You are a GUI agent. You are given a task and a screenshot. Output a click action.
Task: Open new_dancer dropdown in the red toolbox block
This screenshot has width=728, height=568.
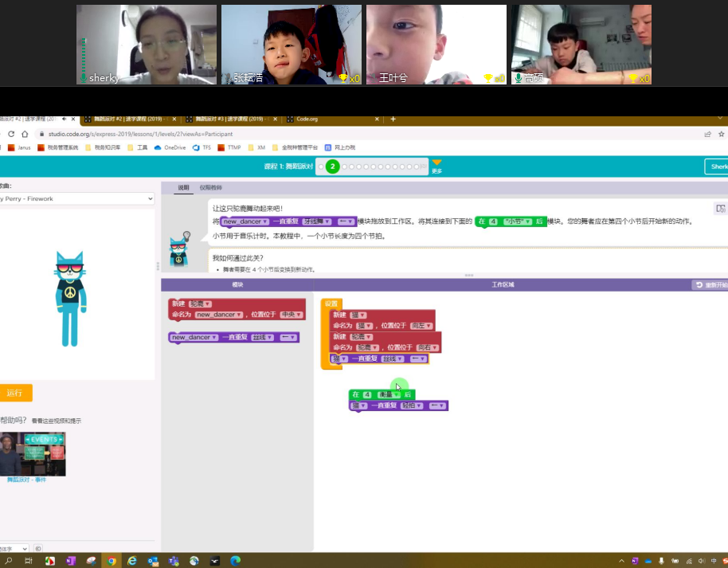219,315
